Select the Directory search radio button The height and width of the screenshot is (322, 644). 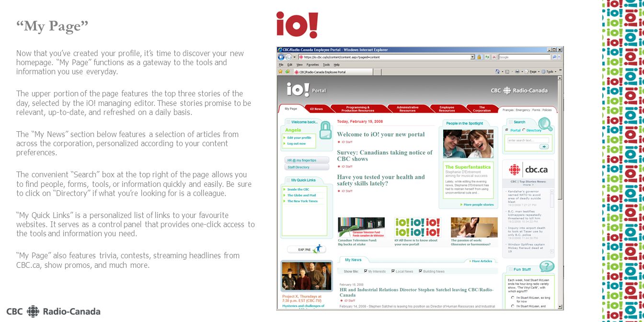point(524,130)
